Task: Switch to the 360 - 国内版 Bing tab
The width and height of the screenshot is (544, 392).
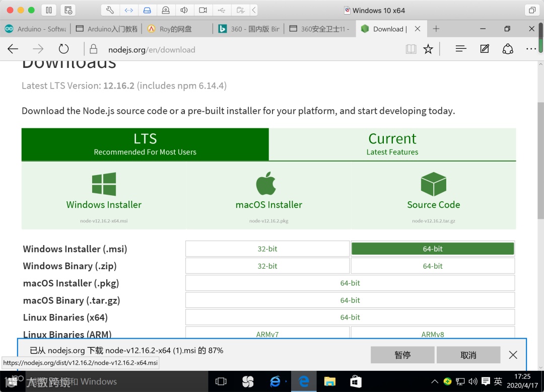Action: pos(248,29)
